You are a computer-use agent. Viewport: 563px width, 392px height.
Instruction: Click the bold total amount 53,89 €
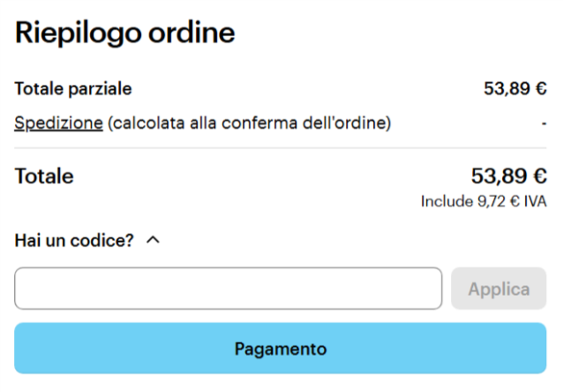point(509,176)
